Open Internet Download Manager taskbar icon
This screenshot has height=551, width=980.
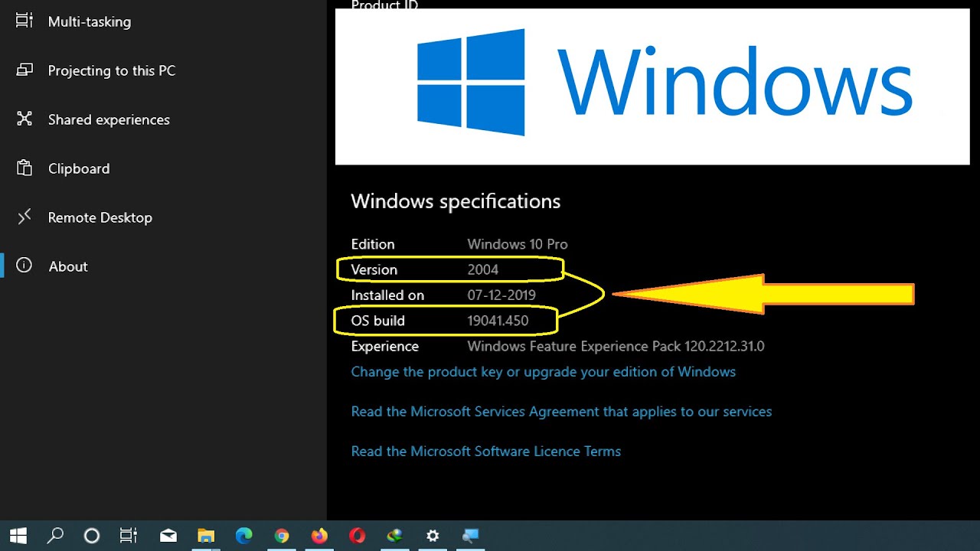click(x=395, y=536)
